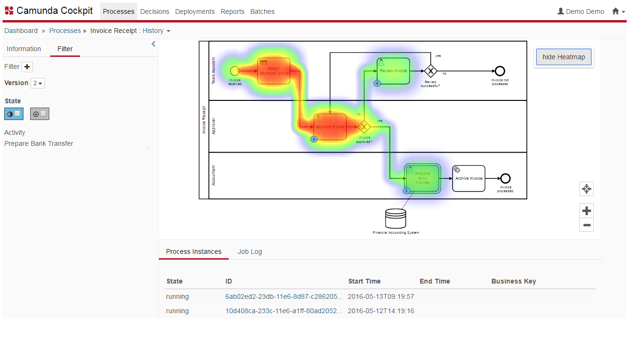644x350 pixels.
Task: Click the Camunda Cockpit logo
Action: [x=48, y=11]
